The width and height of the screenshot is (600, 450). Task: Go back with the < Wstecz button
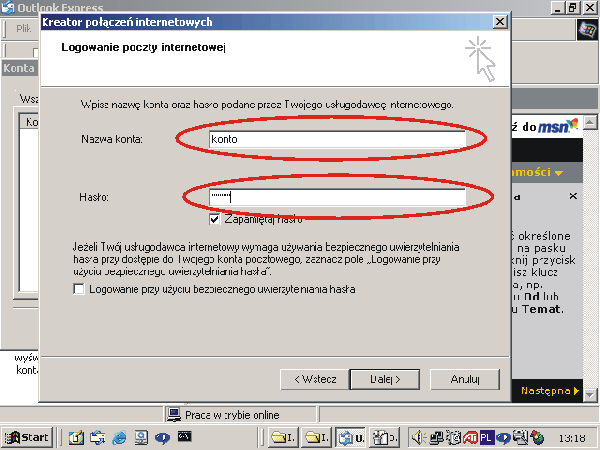(314, 379)
